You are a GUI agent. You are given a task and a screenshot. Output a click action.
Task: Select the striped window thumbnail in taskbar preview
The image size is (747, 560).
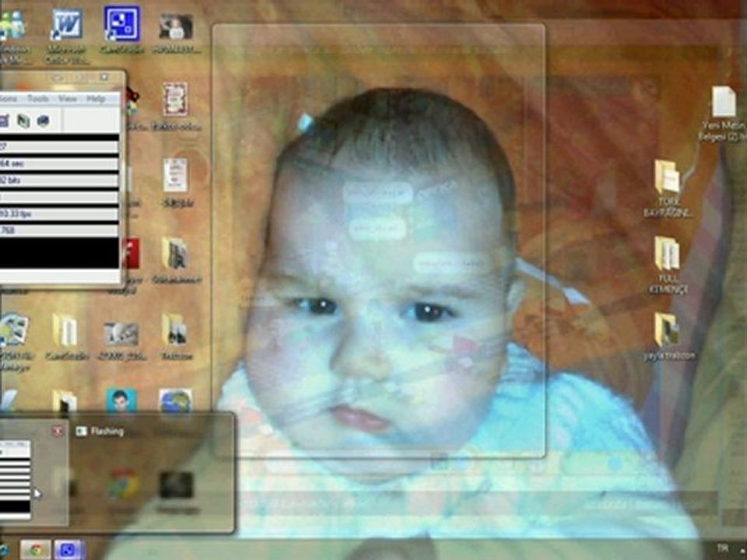[x=16, y=480]
